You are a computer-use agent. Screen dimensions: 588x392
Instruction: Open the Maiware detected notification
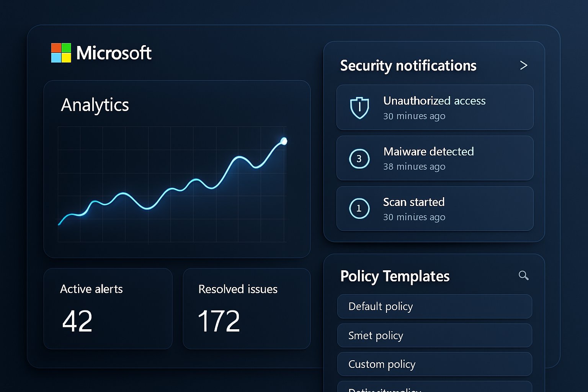(434, 158)
